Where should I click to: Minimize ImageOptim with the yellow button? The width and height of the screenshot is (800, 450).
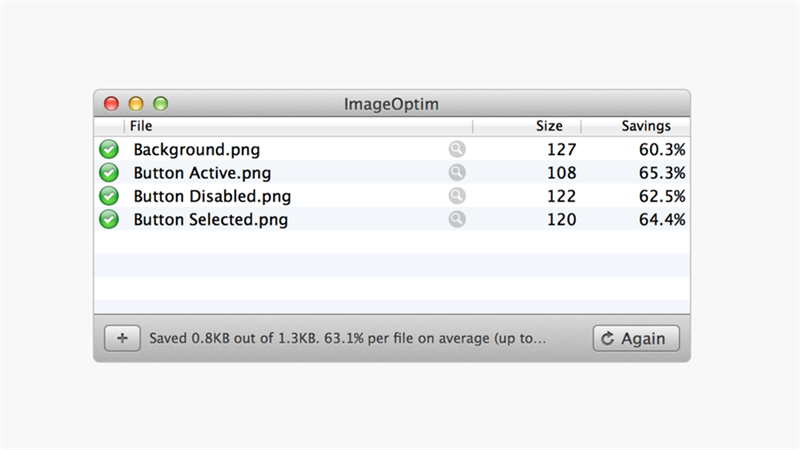(136, 104)
